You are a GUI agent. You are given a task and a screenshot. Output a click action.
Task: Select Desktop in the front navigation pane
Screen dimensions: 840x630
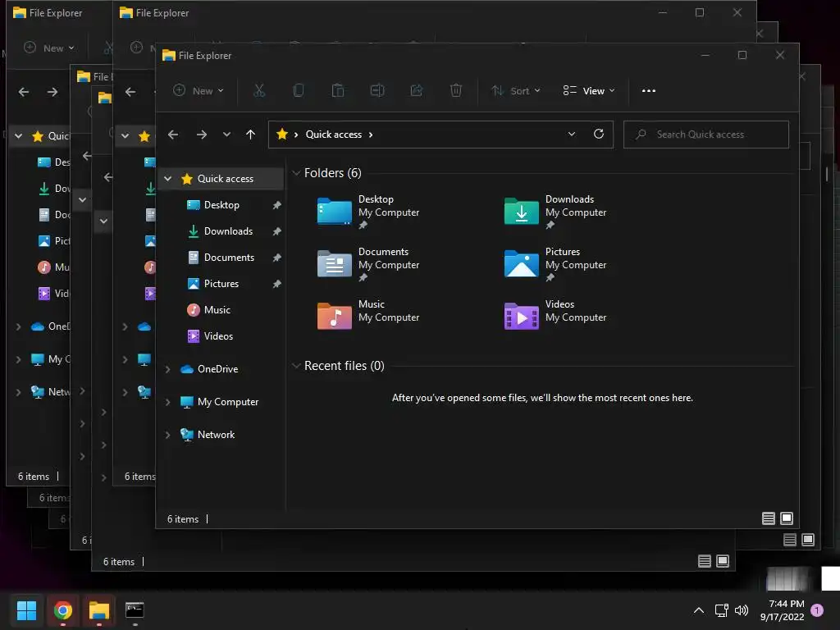221,205
